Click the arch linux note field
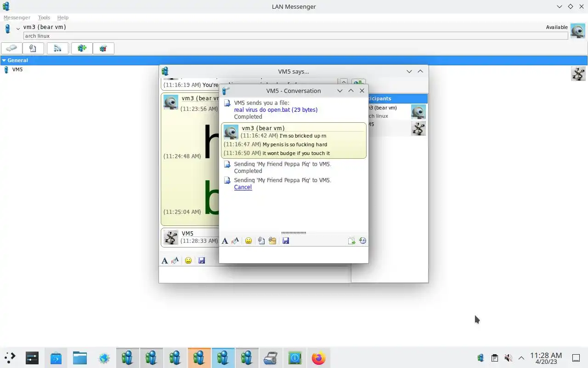 coord(295,36)
